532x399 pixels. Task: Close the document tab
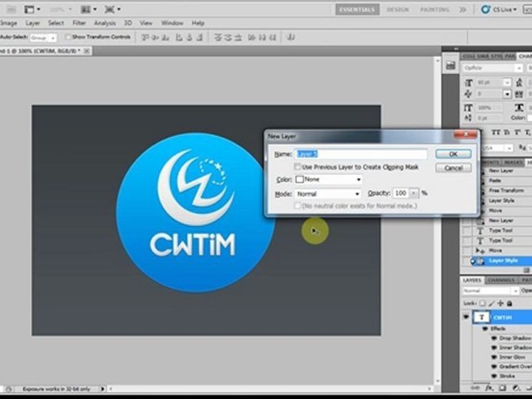(x=87, y=51)
